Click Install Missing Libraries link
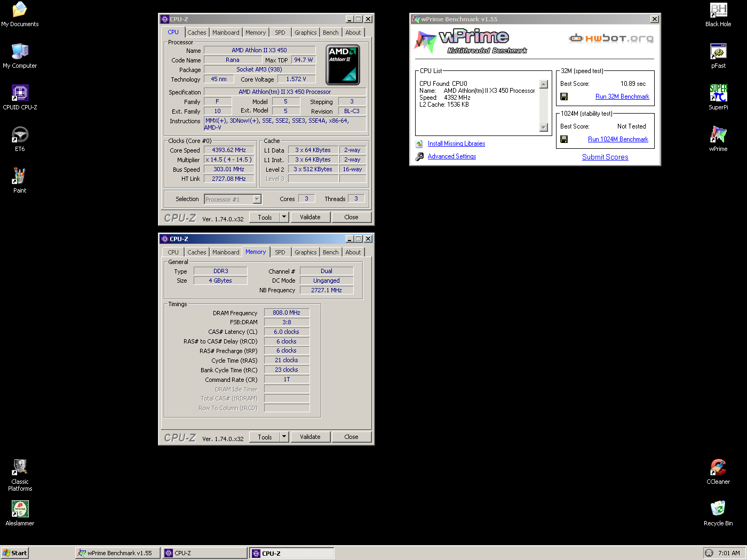 (x=456, y=143)
